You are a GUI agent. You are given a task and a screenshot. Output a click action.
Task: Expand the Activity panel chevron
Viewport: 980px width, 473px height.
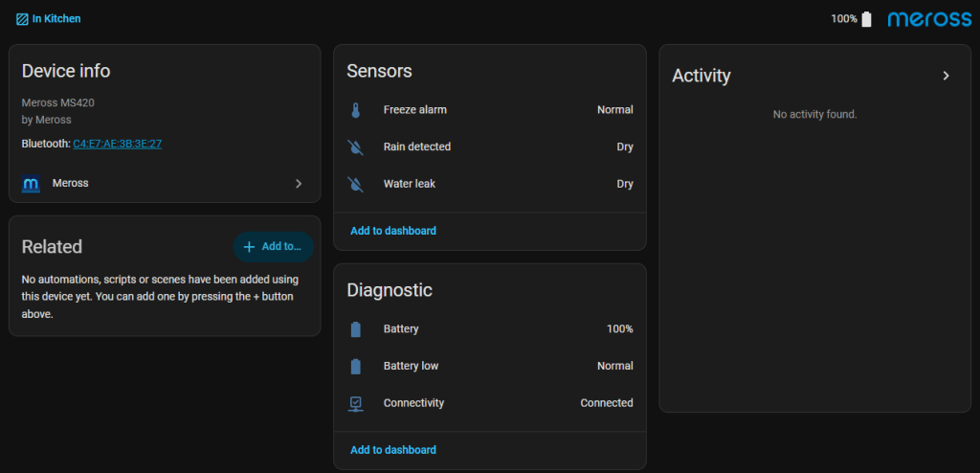pos(947,76)
